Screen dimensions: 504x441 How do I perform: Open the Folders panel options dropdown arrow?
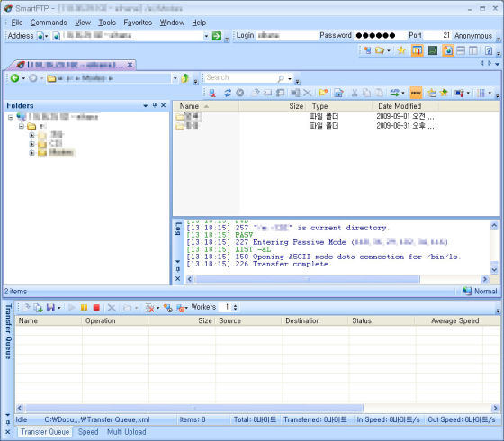point(145,105)
